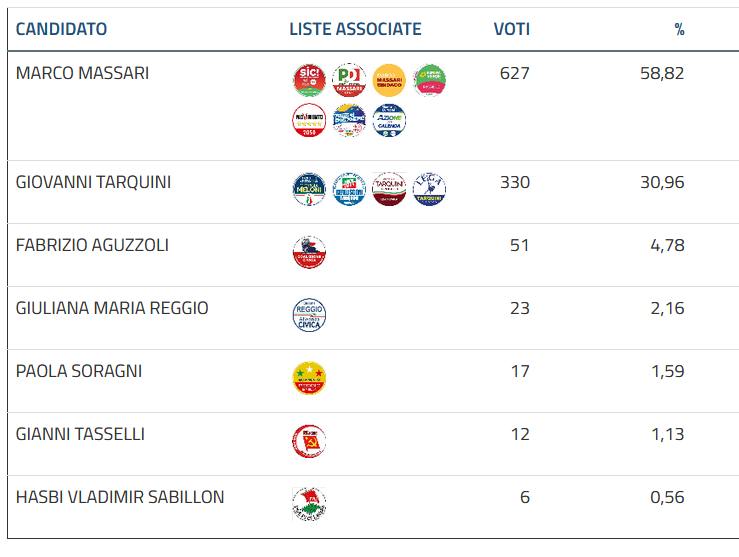Select the hammer and sickle party logo
Viewport: 739px width, 557px height.
click(308, 441)
